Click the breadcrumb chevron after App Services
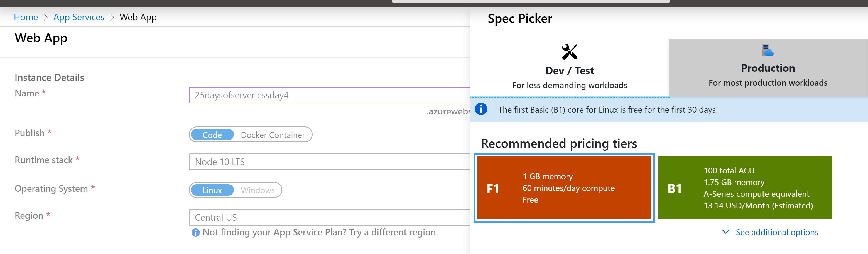868x254 pixels. [x=112, y=17]
